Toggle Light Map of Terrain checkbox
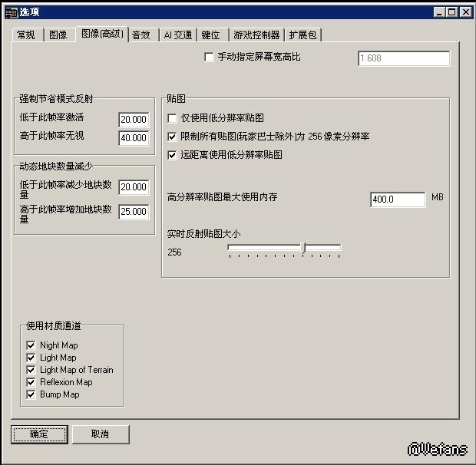This screenshot has width=476, height=465. tap(31, 370)
